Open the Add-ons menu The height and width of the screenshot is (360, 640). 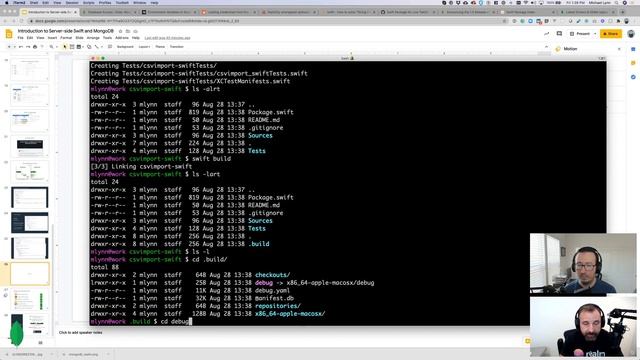[x=122, y=38]
